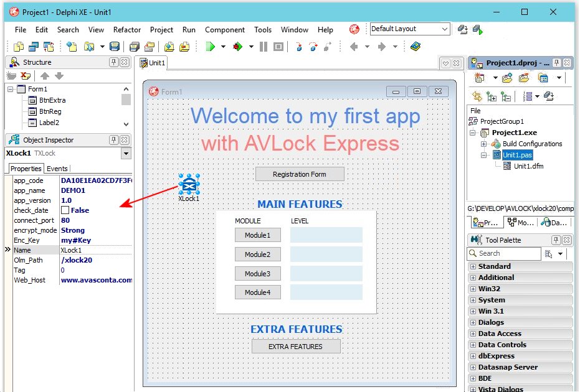Click the EXTRA FEATURES button
Screen dimensions: 580x392
point(295,347)
